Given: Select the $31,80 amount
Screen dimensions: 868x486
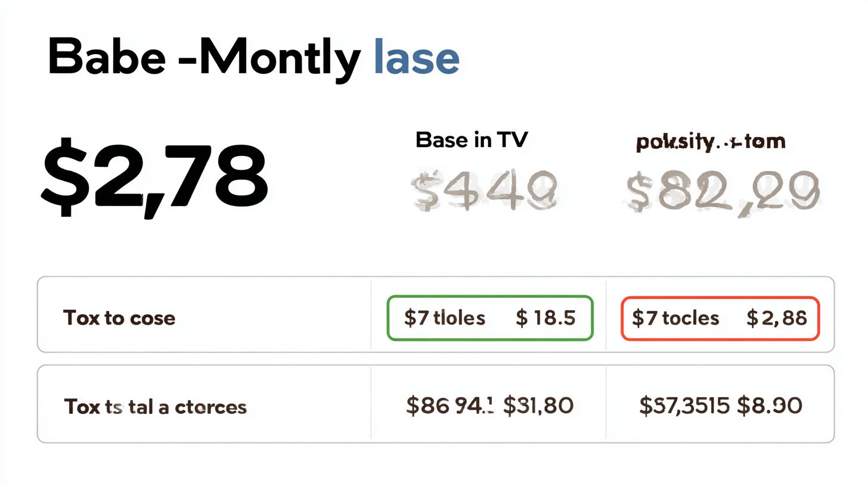Looking at the screenshot, I should 538,406.
